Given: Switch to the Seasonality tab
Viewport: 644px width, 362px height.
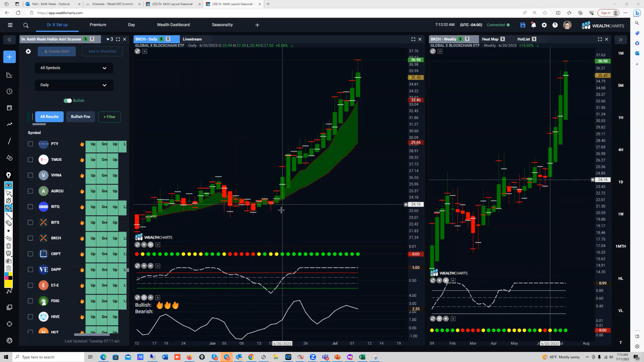Looking at the screenshot, I should pyautogui.click(x=222, y=25).
